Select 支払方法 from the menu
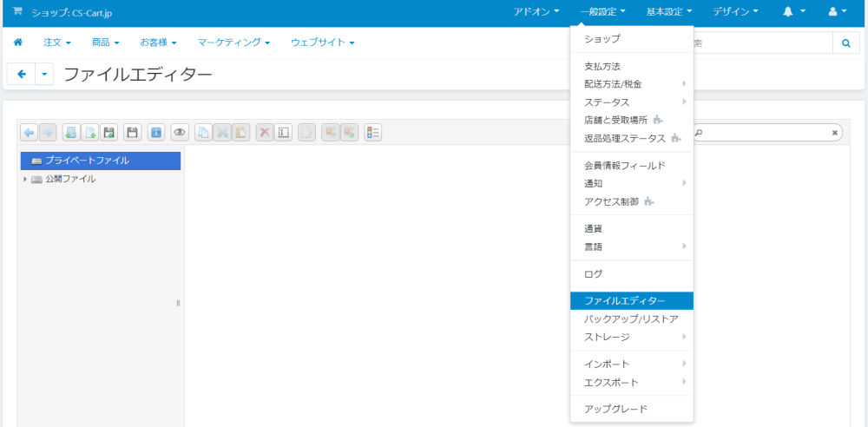Image resolution: width=868 pixels, height=427 pixels. point(632,66)
